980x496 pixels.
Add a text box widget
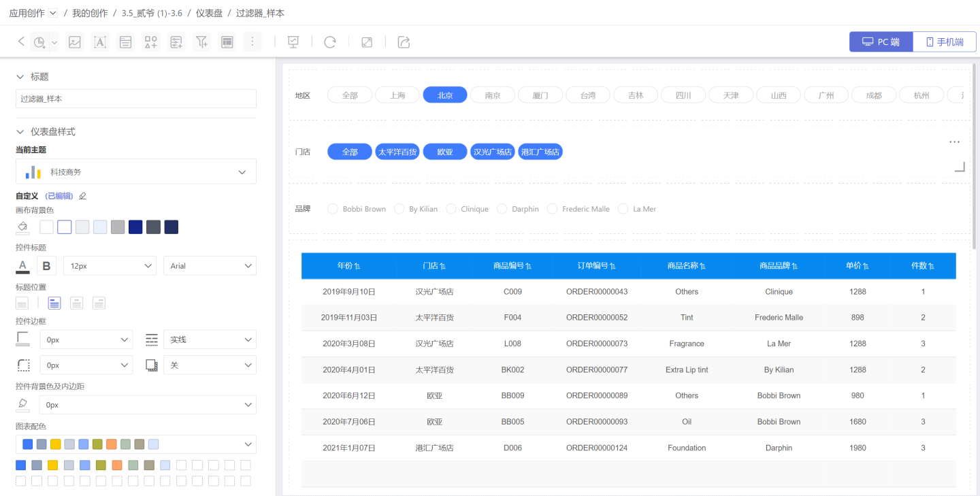[100, 42]
